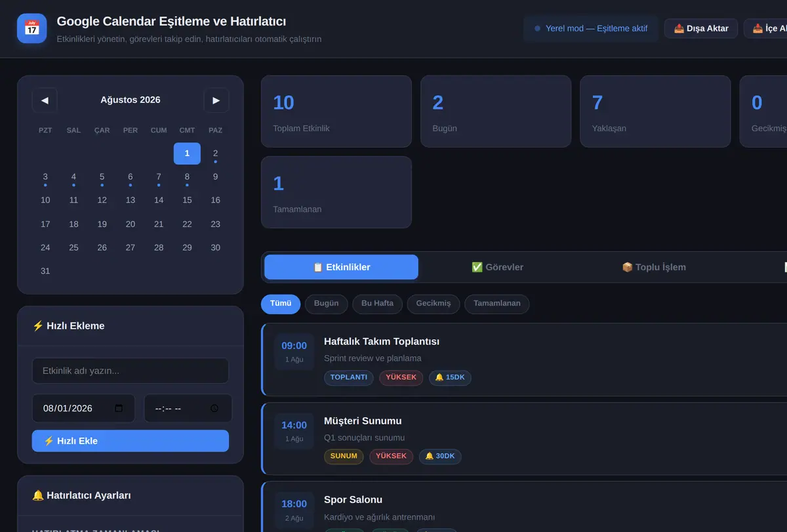This screenshot has width=787, height=532.
Task: Select day 15 on the calendar
Action: (x=187, y=200)
